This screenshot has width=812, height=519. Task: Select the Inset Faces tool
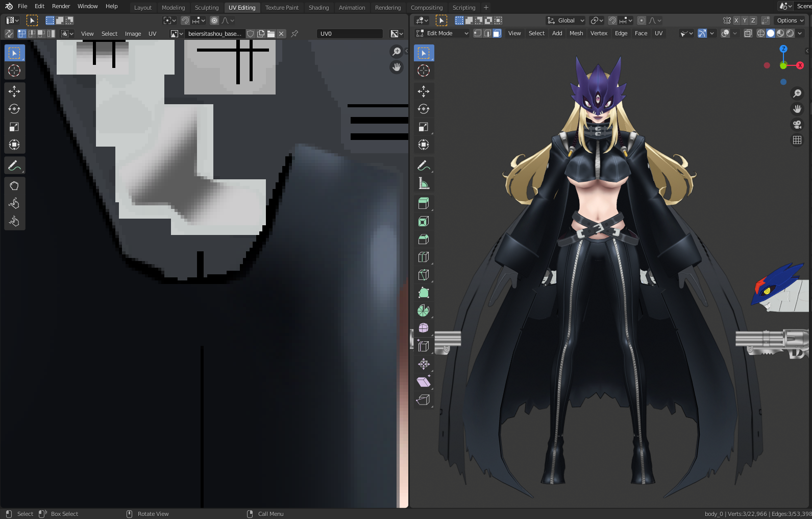coord(424,222)
